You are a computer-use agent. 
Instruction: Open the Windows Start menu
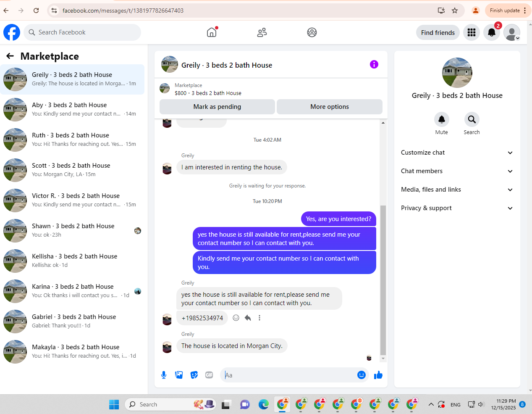coord(114,404)
